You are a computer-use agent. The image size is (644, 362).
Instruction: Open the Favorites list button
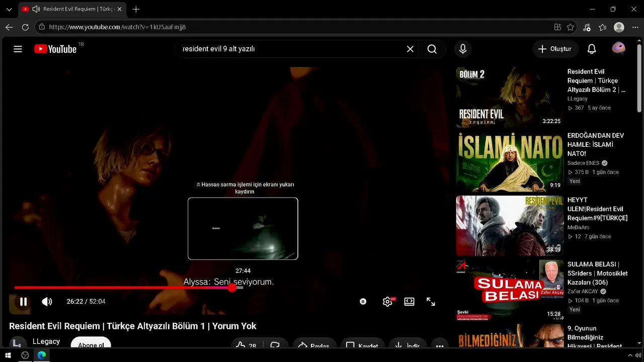603,27
